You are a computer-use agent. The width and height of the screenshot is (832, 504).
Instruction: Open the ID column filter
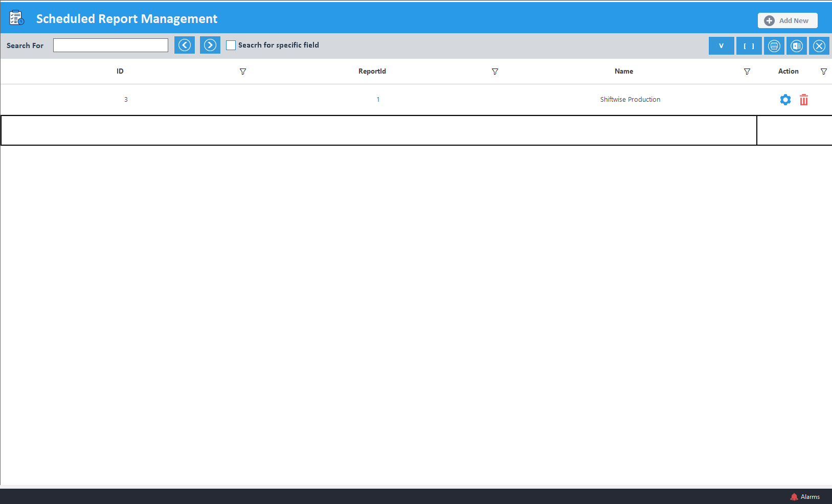(x=243, y=72)
